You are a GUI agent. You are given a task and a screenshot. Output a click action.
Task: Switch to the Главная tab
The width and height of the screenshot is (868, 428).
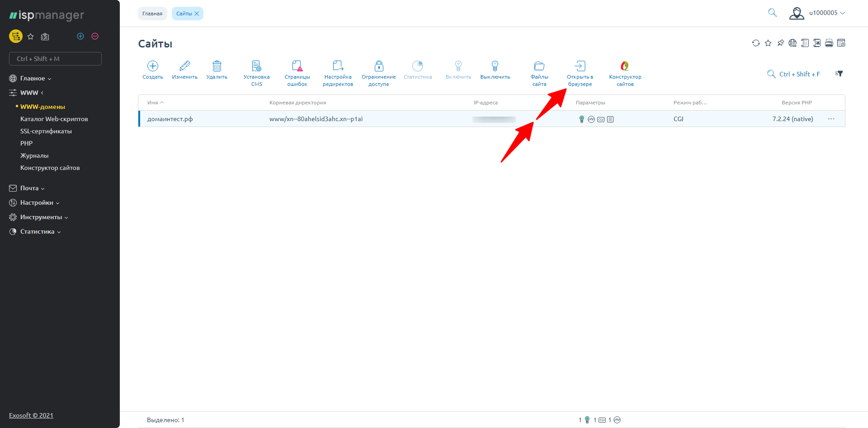tap(152, 14)
